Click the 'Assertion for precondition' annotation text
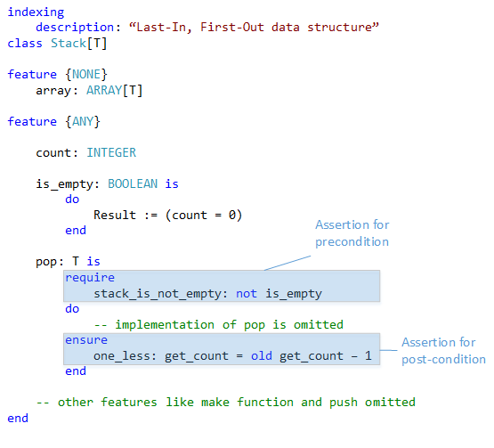 352,233
